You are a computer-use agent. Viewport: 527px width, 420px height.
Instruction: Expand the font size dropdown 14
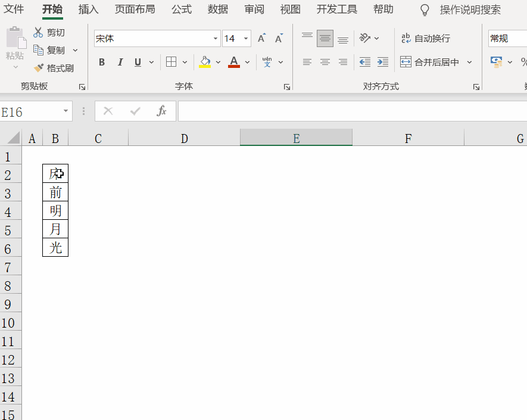pos(246,38)
